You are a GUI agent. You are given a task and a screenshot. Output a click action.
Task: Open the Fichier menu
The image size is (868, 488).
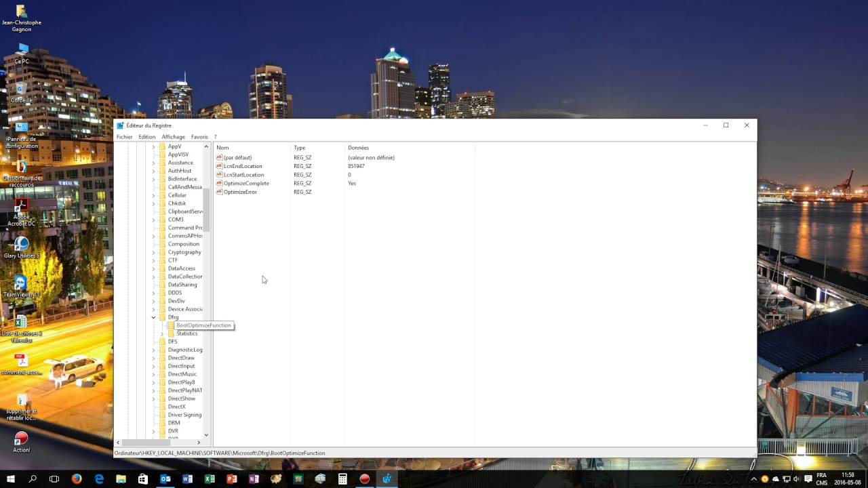tap(124, 137)
